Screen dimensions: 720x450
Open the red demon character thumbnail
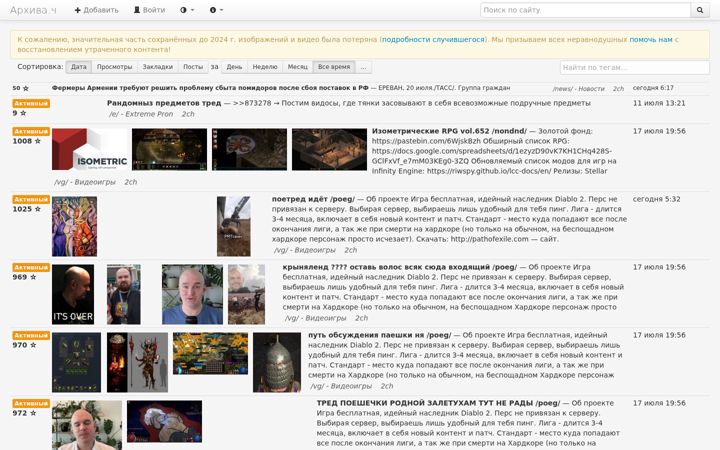coord(137,362)
